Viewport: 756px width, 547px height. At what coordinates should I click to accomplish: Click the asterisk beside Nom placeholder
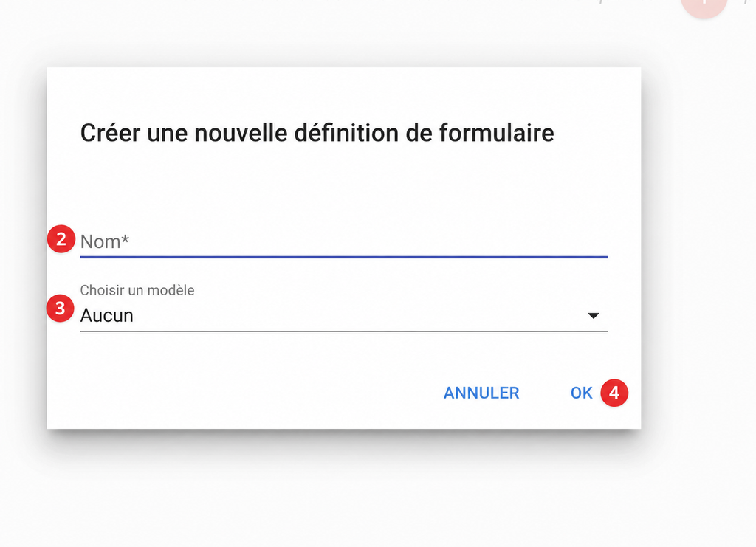click(125, 239)
